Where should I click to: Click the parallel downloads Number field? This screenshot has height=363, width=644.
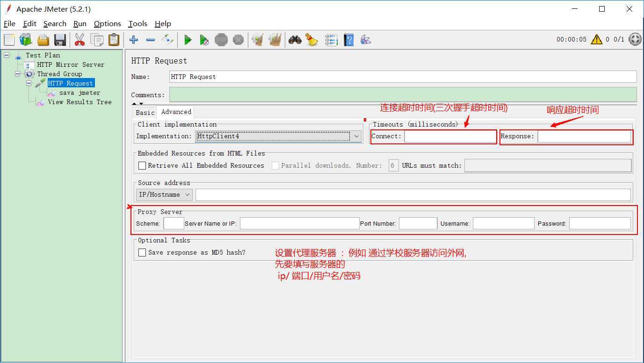tap(394, 165)
